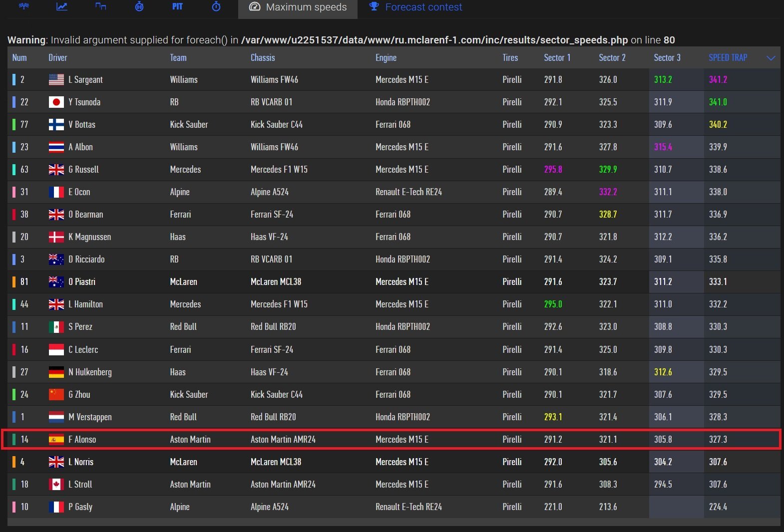The height and width of the screenshot is (532, 784).
Task: Click the Monaco flag beside C Leclerc
Action: pyautogui.click(x=56, y=349)
